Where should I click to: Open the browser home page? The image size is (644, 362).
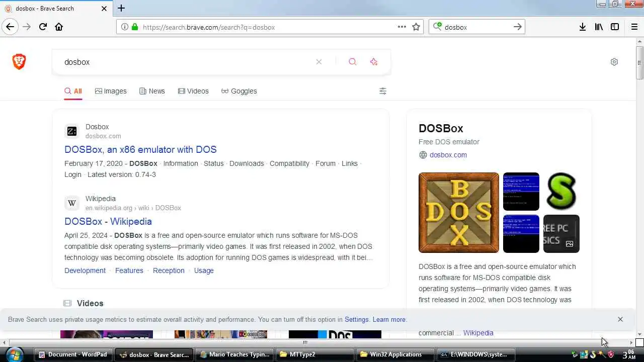pyautogui.click(x=59, y=27)
